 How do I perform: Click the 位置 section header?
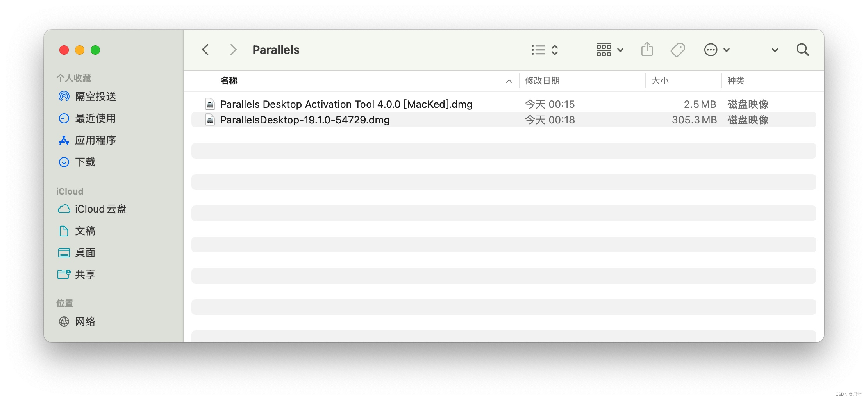(65, 303)
